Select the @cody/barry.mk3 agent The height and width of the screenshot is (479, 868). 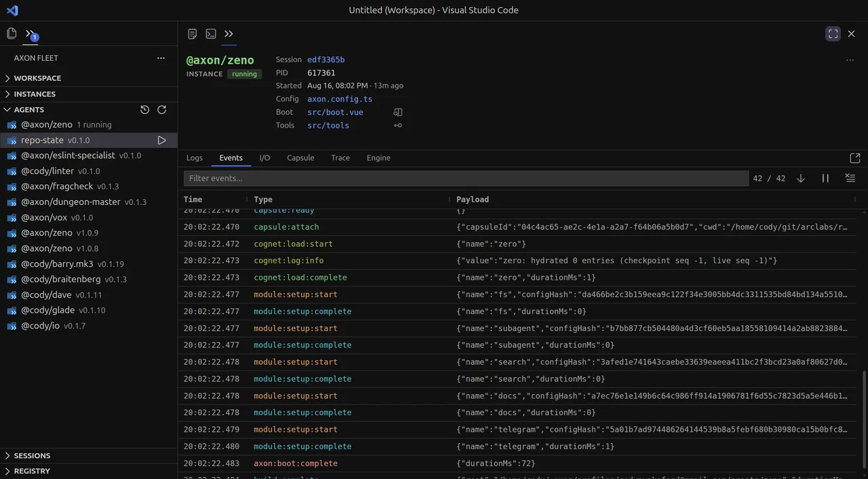[88, 264]
